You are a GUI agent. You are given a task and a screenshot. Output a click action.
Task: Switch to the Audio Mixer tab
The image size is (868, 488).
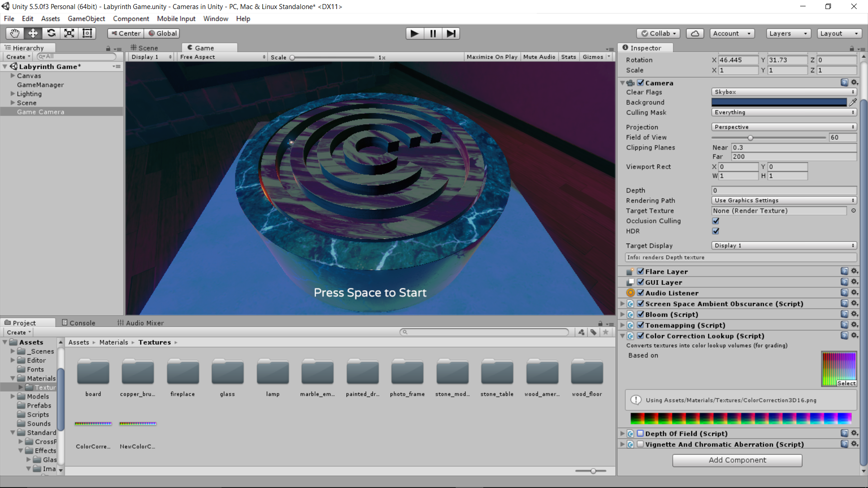pyautogui.click(x=141, y=323)
